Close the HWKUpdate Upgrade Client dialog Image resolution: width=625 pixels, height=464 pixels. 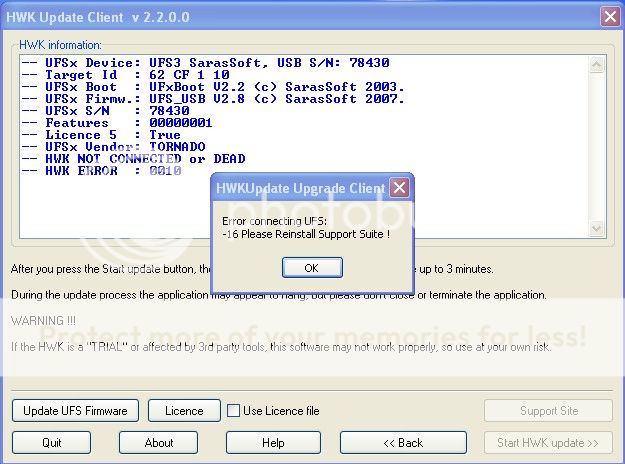coord(399,187)
